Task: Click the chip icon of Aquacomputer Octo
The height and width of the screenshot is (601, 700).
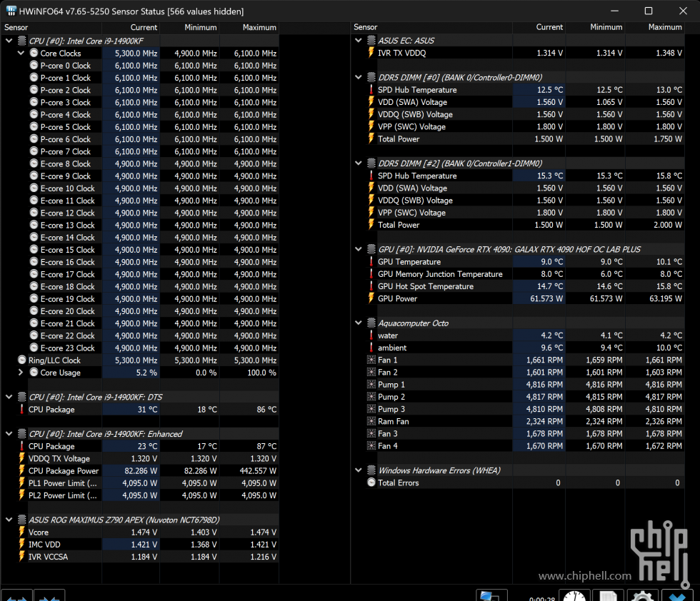Action: [x=371, y=323]
